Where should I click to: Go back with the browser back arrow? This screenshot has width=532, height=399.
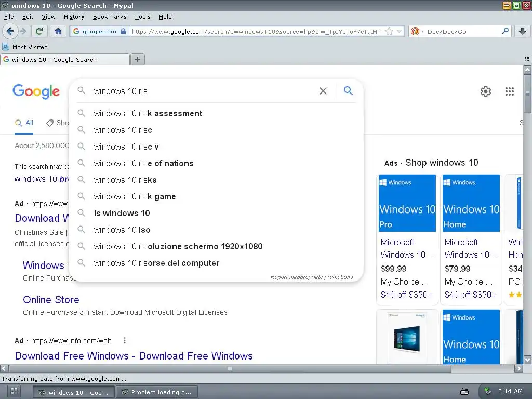click(x=10, y=31)
